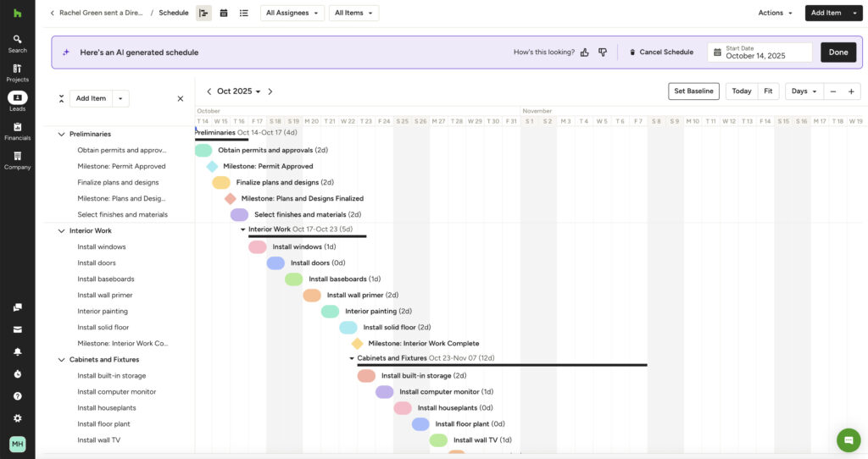Click the Done button

(x=838, y=53)
